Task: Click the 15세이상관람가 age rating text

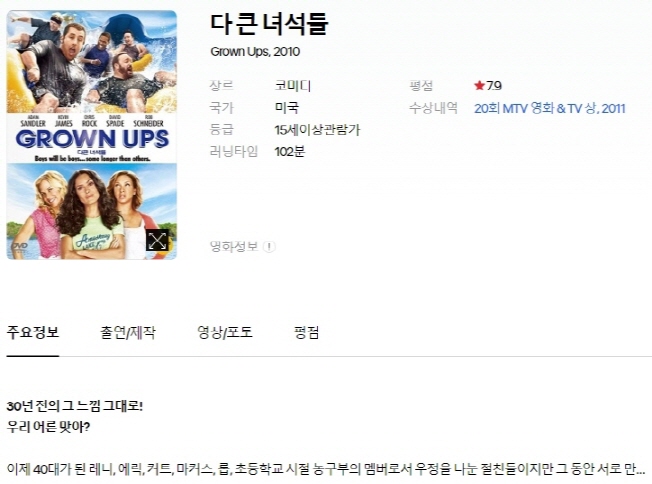Action: tap(317, 130)
